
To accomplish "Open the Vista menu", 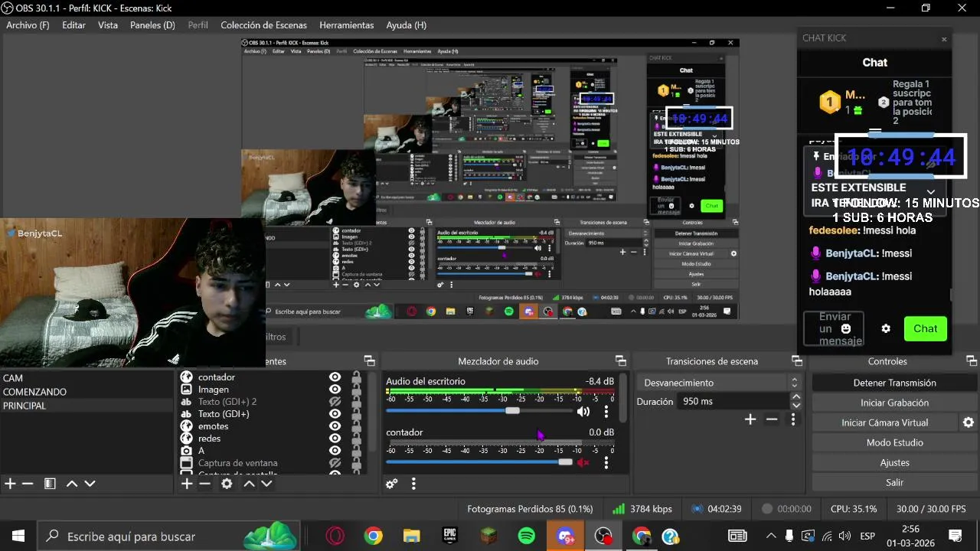I will pyautogui.click(x=108, y=25).
